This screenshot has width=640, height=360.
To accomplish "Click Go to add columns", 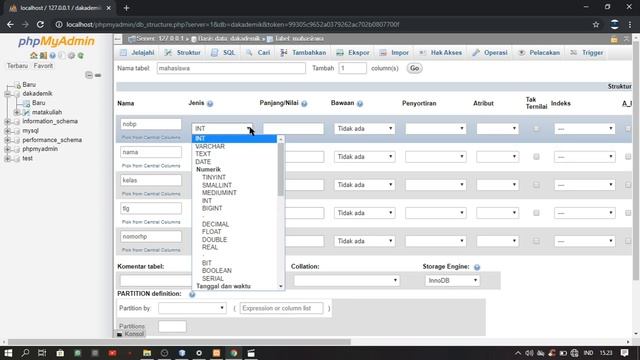I will tap(414, 68).
